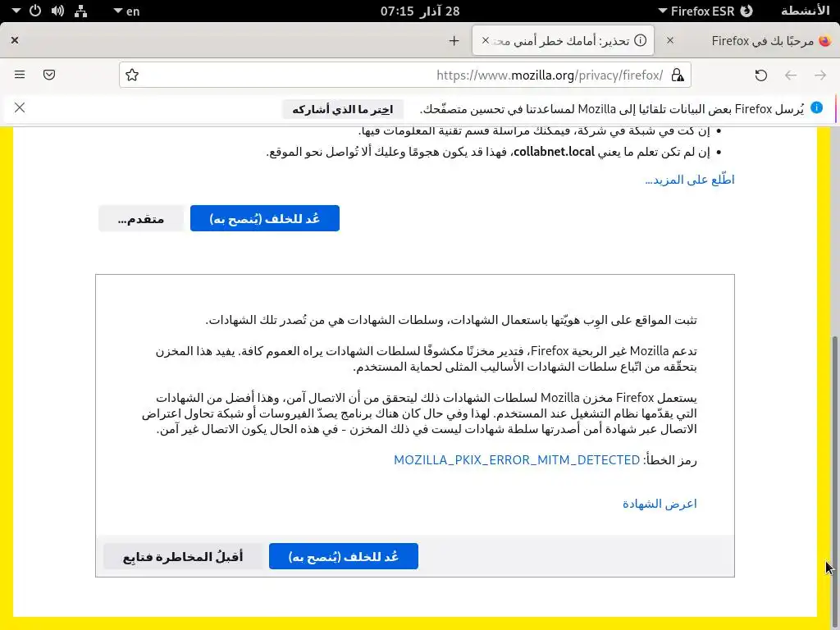Click the volume speaker icon
Screen dimensions: 840x630
58,11
